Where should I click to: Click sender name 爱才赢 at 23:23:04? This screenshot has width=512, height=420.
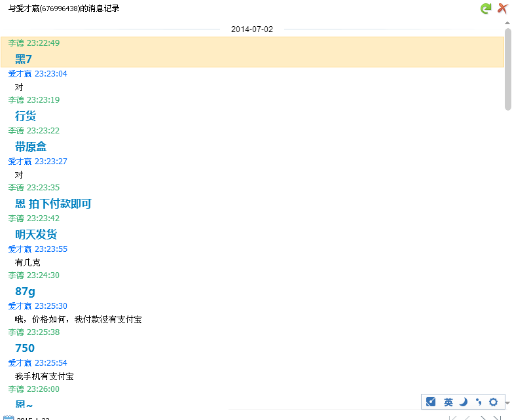(20, 74)
